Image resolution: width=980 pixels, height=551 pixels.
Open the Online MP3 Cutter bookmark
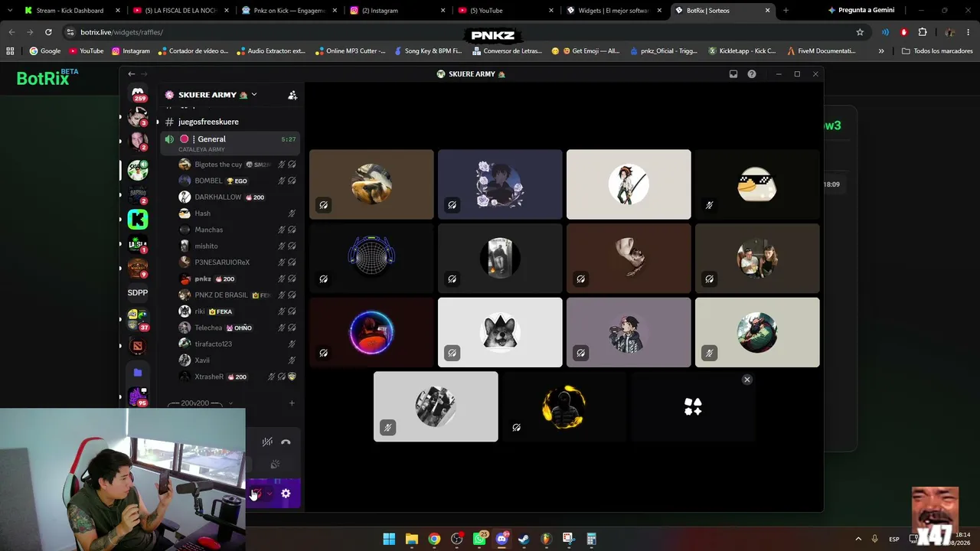(350, 51)
